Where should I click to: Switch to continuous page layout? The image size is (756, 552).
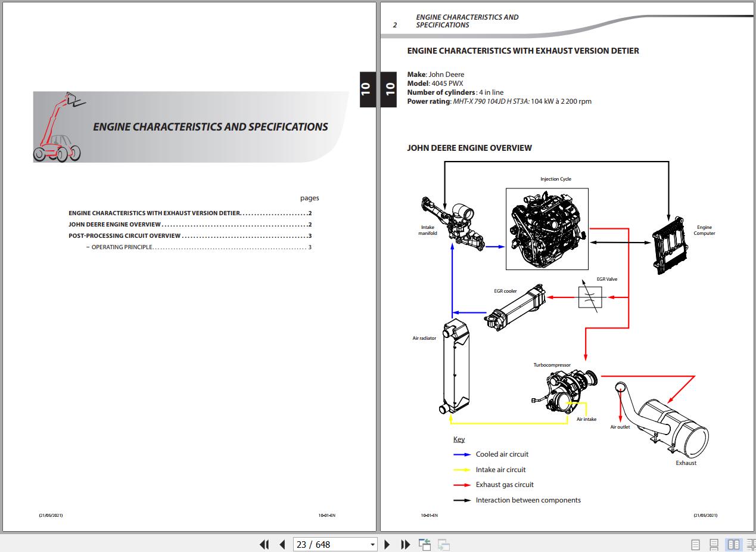pos(714,544)
